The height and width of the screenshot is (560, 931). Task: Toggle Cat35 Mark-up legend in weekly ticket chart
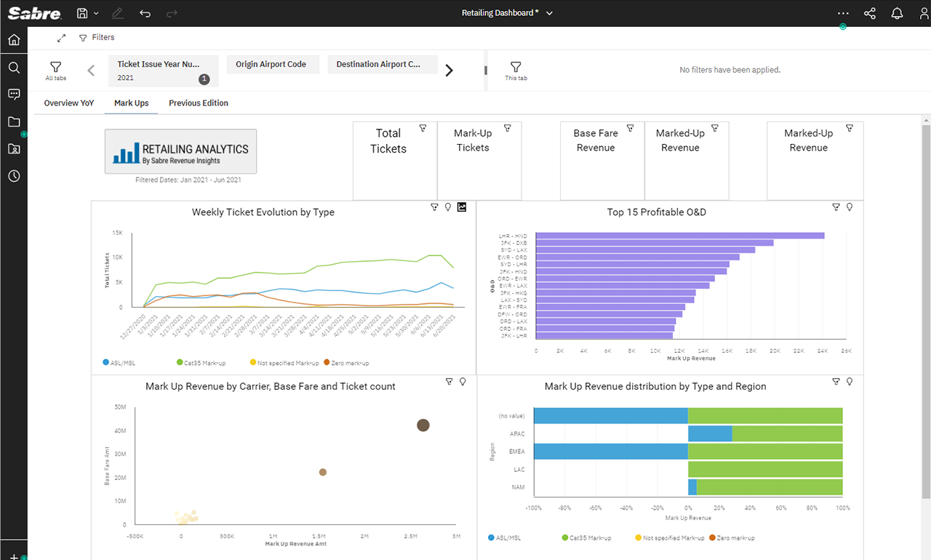tap(199, 362)
